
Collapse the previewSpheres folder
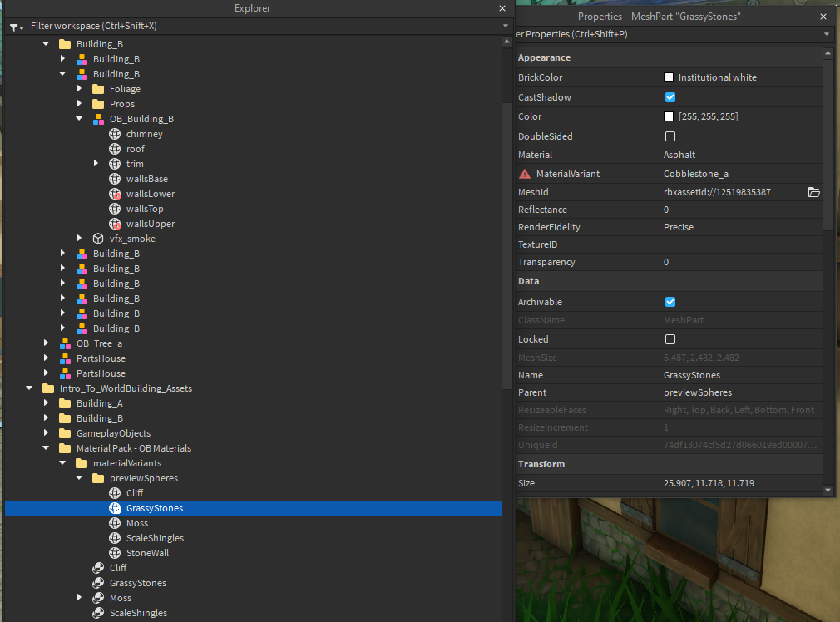[x=79, y=477]
